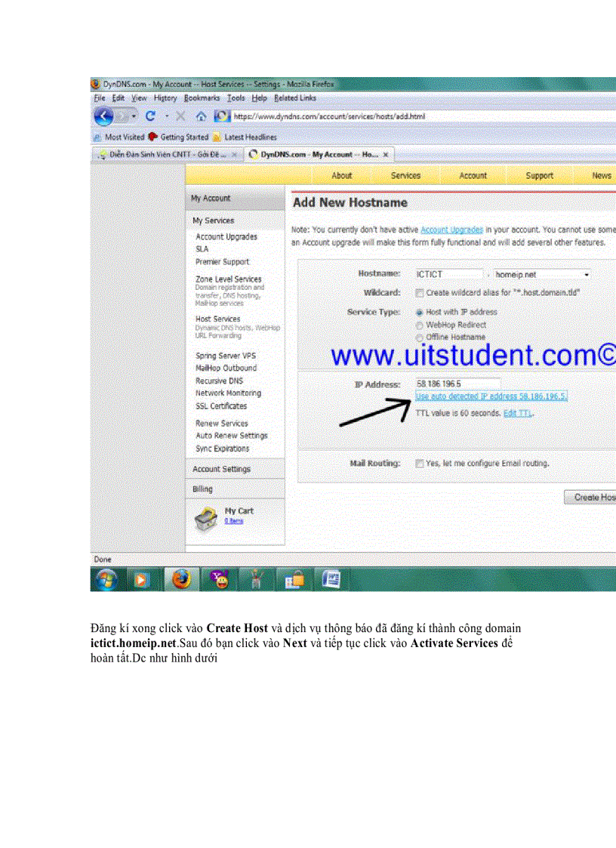Click the Windows Start orb
This screenshot has height=848, width=616.
point(103,579)
